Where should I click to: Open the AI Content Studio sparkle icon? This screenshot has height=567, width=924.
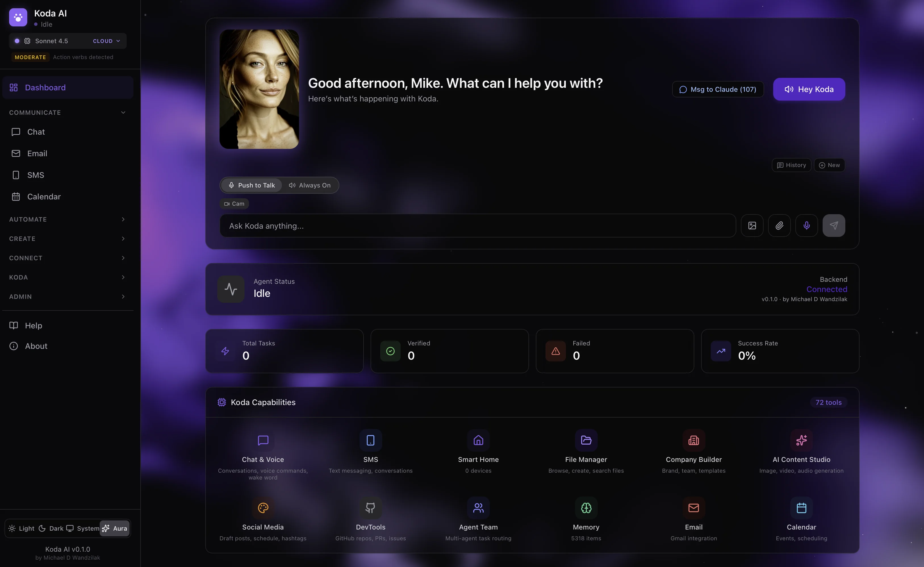tap(801, 440)
